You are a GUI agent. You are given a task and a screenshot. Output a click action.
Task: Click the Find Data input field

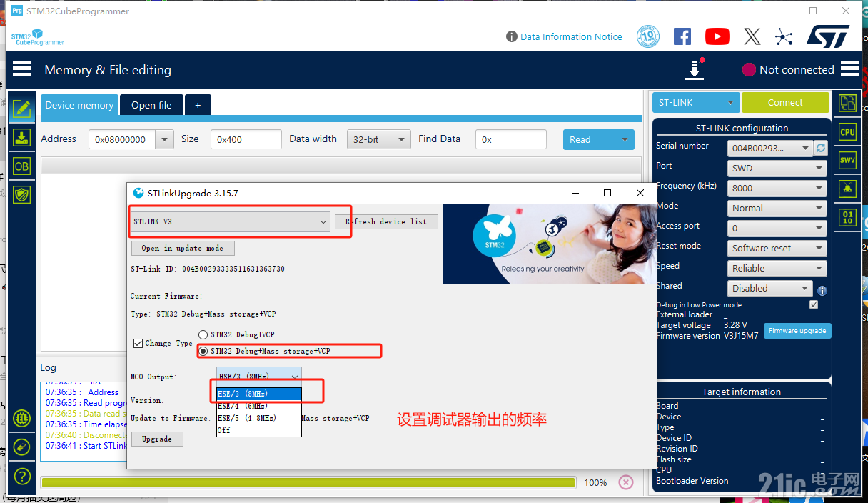coord(511,139)
